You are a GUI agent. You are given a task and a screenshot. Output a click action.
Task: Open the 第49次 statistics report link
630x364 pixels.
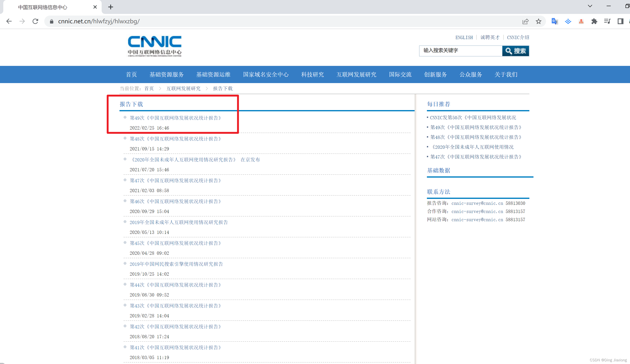tap(175, 118)
